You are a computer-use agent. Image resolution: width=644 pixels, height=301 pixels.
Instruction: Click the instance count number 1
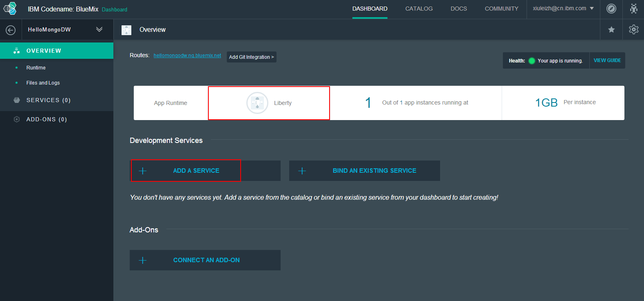[x=368, y=103]
